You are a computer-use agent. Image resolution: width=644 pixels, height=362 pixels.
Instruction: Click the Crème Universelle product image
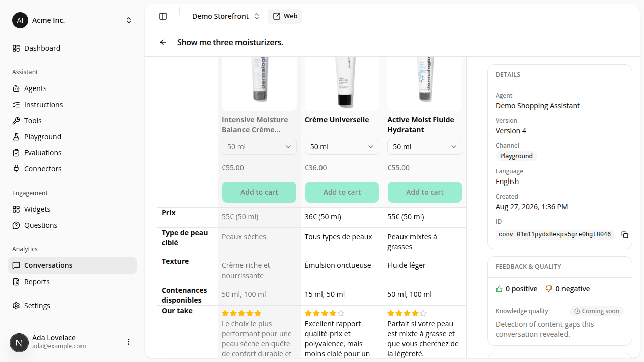[342, 83]
